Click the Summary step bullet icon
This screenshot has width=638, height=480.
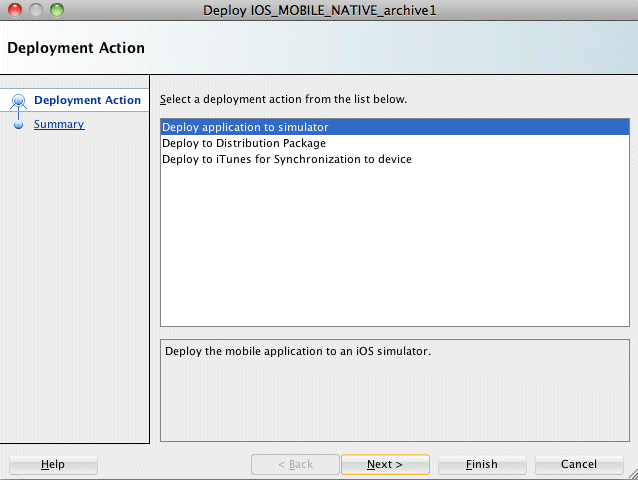(18, 124)
